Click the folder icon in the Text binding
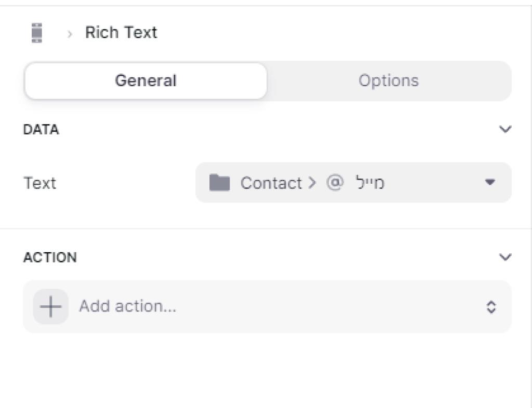Image resolution: width=532 pixels, height=408 pixels. pos(219,183)
